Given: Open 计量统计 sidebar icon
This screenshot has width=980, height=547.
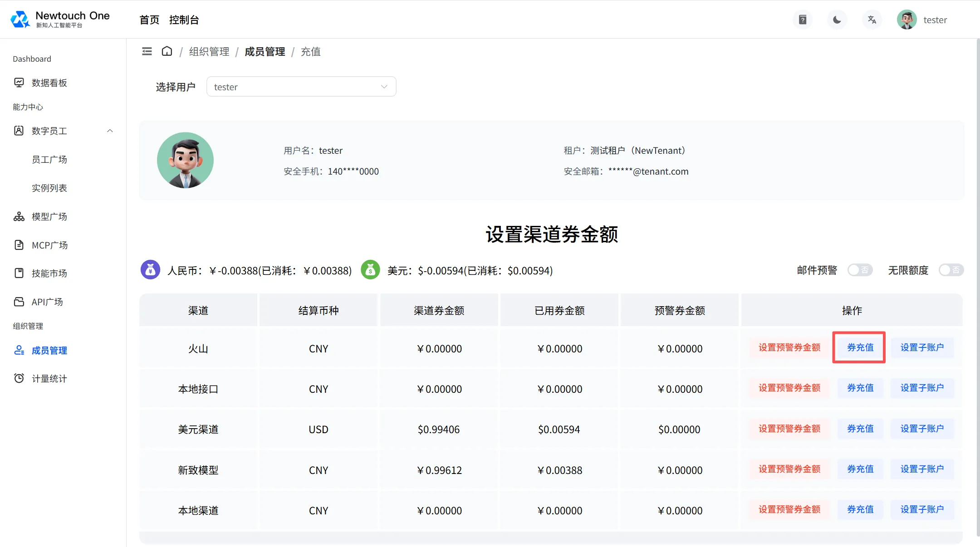Looking at the screenshot, I should [19, 378].
